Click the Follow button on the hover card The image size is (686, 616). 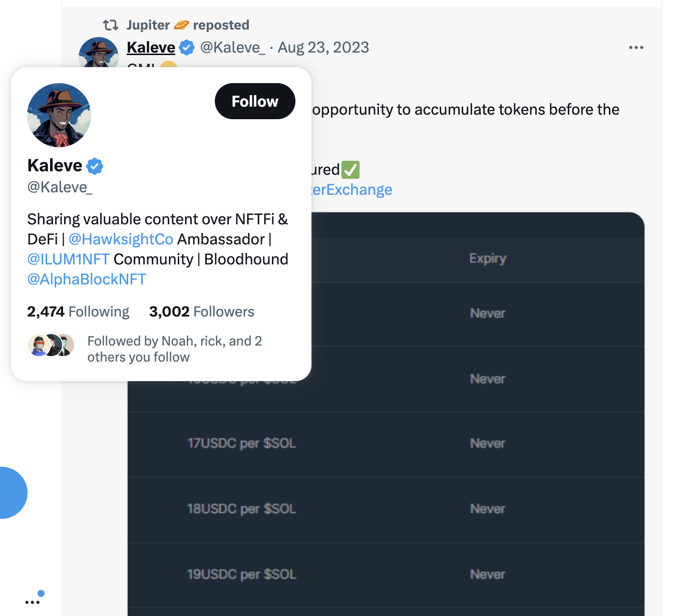click(255, 101)
